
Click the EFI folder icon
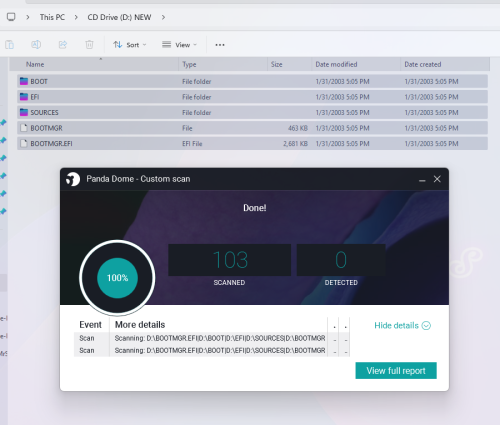(24, 97)
